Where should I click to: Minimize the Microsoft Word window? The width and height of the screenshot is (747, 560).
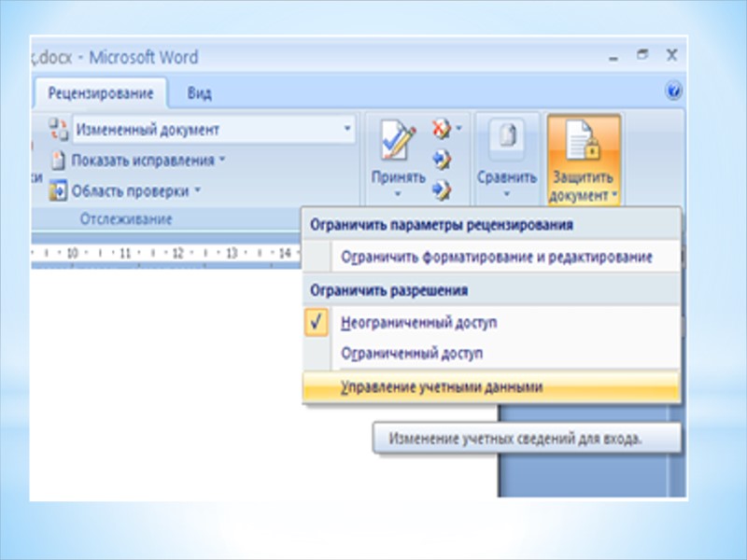(x=613, y=58)
